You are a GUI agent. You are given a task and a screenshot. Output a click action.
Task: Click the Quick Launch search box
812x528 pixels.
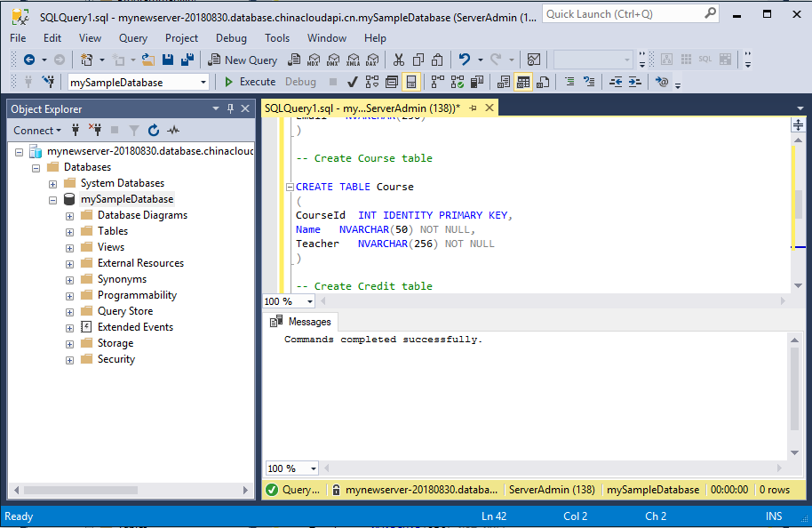[622, 14]
